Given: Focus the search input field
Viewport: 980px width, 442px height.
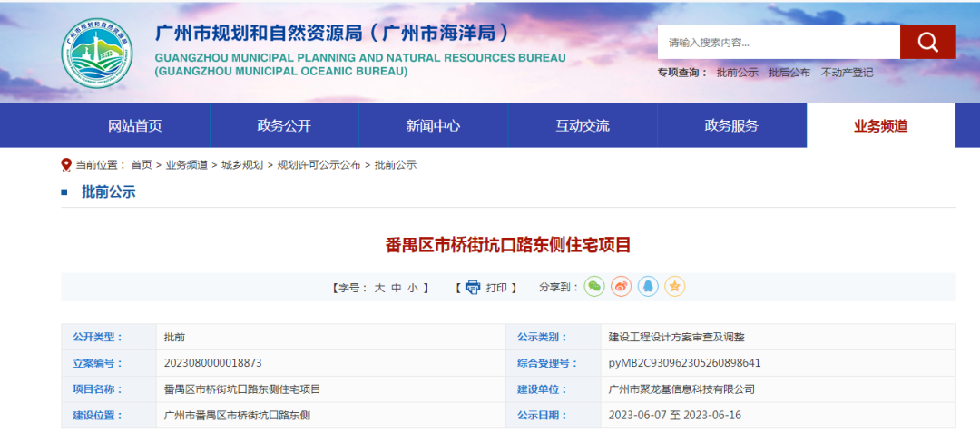Looking at the screenshot, I should 779,42.
